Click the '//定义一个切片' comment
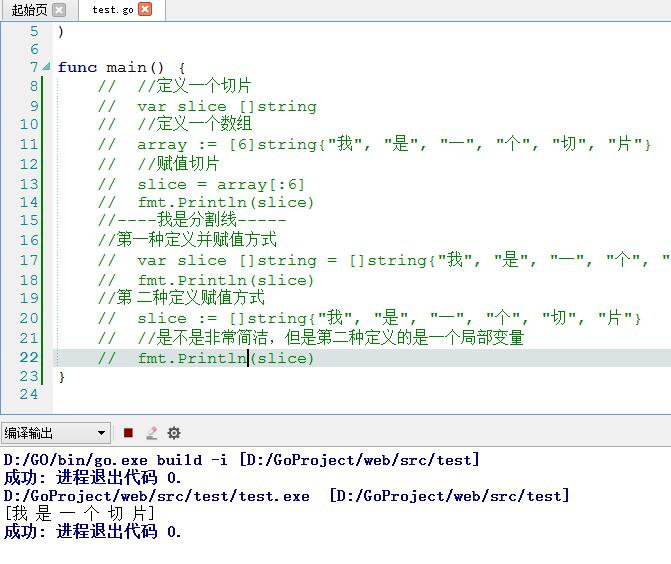Image resolution: width=671 pixels, height=564 pixels. (194, 86)
